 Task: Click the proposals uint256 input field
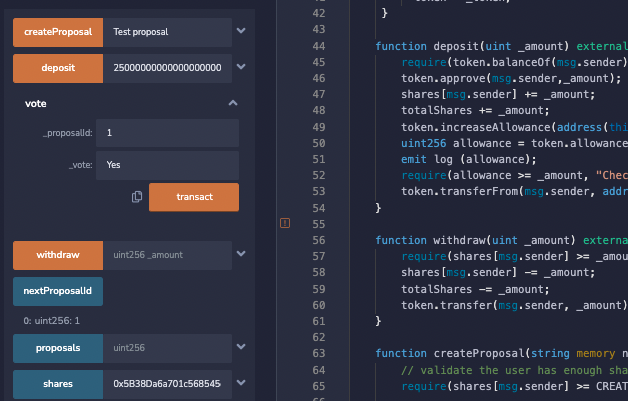(167, 348)
